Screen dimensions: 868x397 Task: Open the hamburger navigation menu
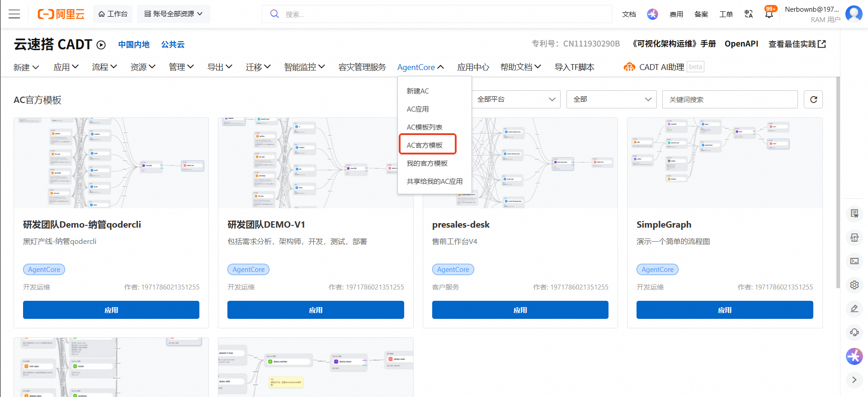14,14
